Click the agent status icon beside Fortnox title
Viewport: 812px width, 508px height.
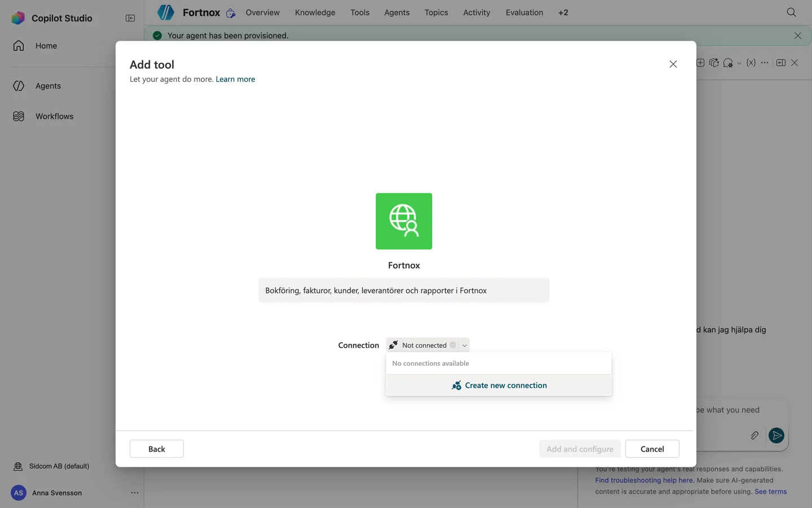pos(231,13)
